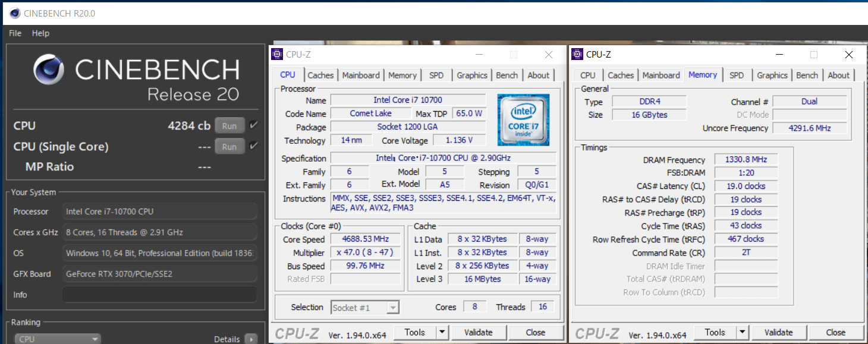This screenshot has width=868, height=344.
Task: Run the CPU (Single Core) benchmark
Action: [229, 147]
